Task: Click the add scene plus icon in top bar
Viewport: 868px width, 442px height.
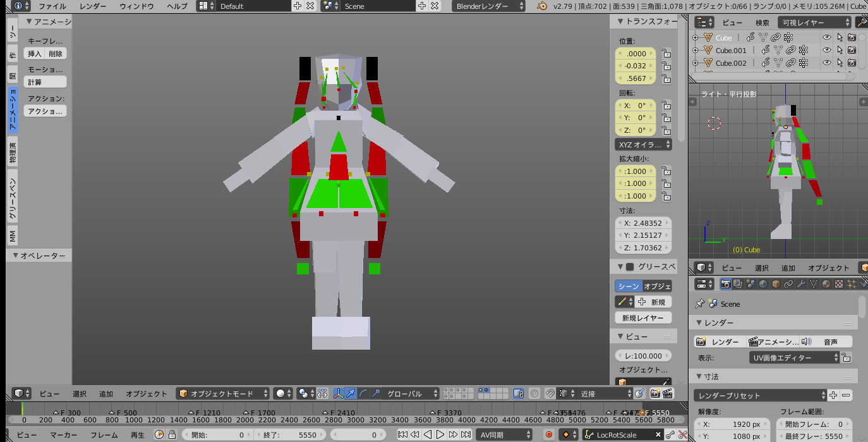Action: pyautogui.click(x=423, y=6)
